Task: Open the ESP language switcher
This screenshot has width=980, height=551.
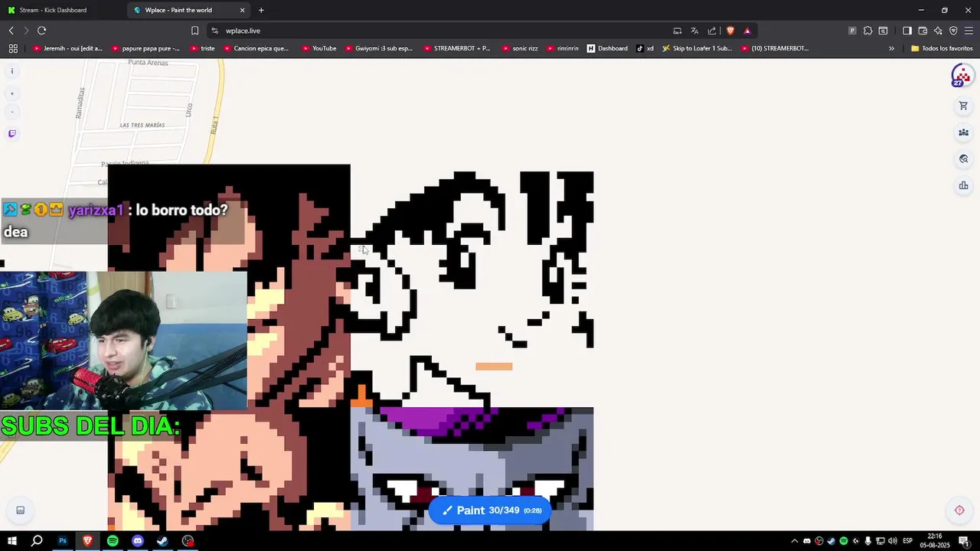Action: pos(907,541)
